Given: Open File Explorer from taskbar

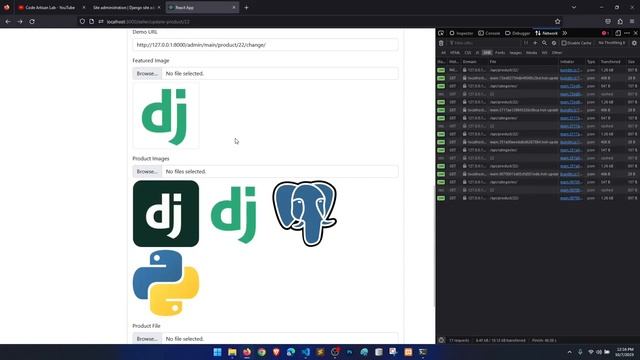Looking at the screenshot, I should click(x=232, y=352).
